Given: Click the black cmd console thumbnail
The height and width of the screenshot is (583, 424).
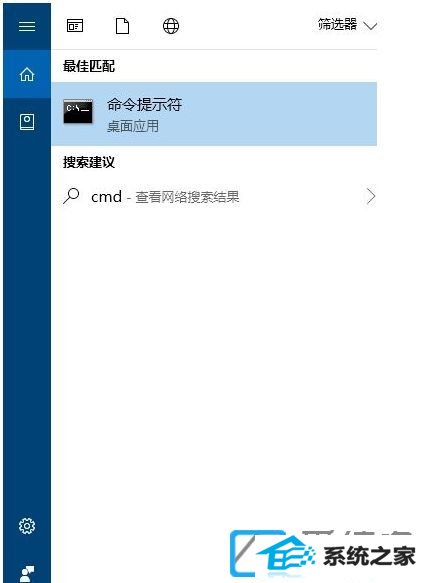Looking at the screenshot, I should click(78, 111).
